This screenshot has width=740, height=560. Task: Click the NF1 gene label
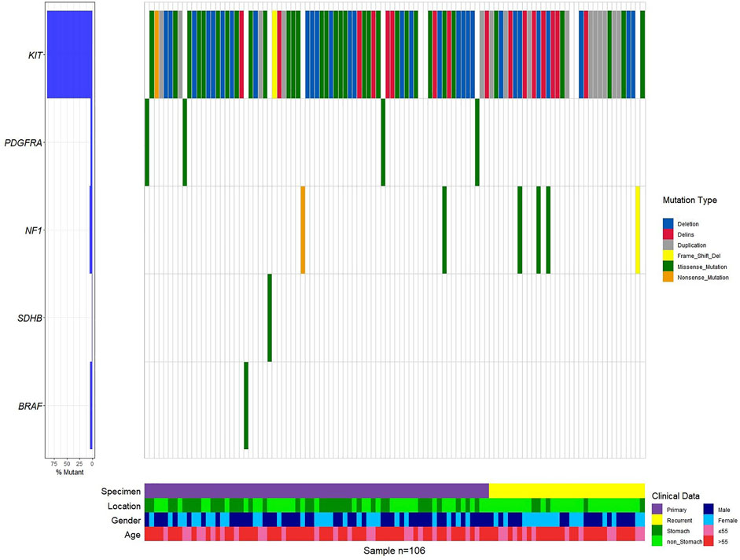click(x=34, y=230)
